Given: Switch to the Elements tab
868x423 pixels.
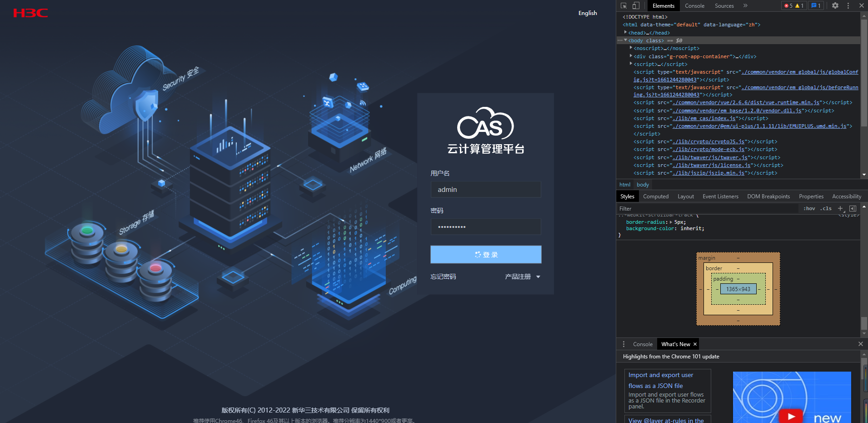Looking at the screenshot, I should pos(663,6).
